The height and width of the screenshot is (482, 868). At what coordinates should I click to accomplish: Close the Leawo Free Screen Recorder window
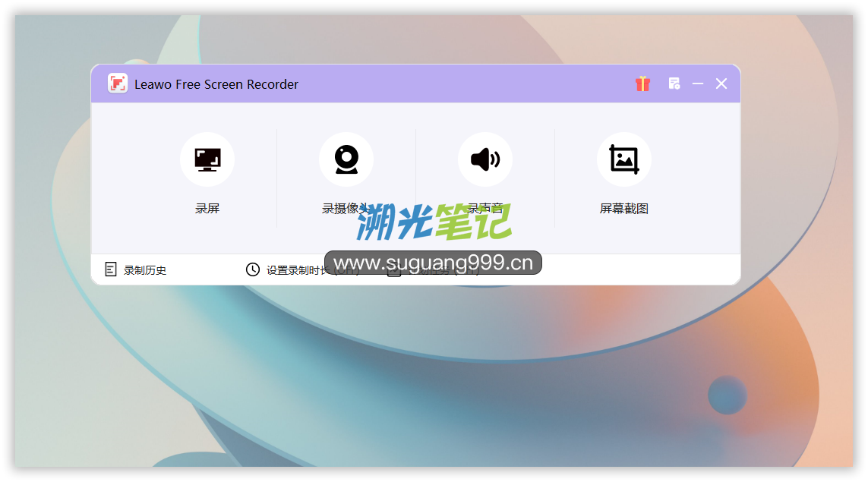click(721, 83)
